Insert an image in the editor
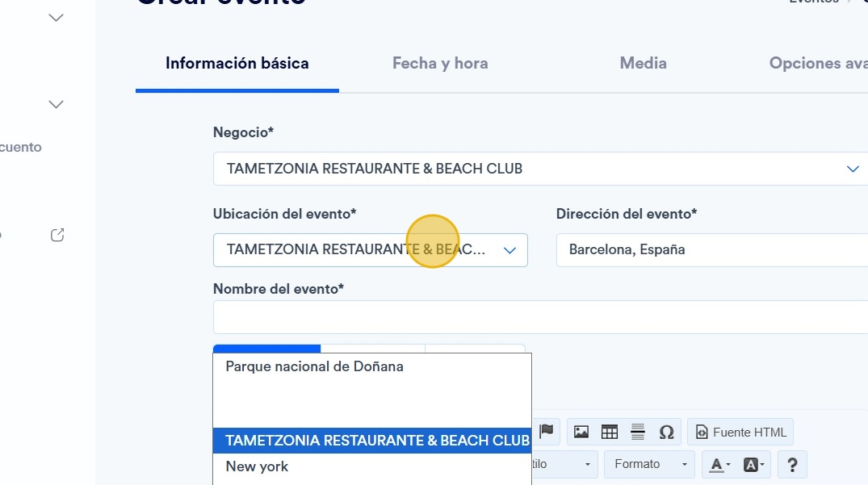868x485 pixels. click(581, 432)
